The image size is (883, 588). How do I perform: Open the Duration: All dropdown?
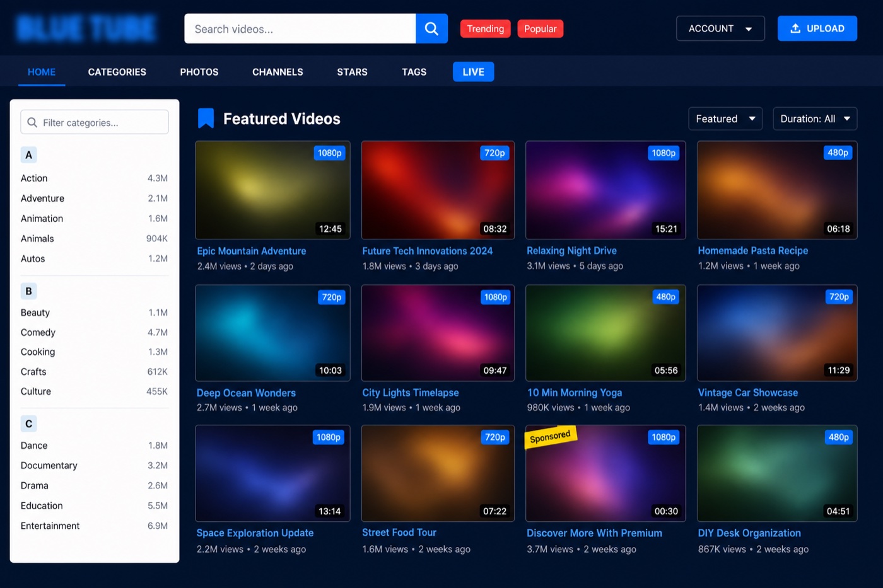click(815, 118)
